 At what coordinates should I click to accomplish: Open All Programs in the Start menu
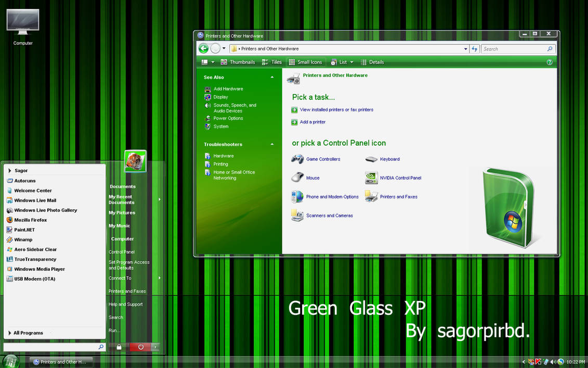[x=27, y=333]
